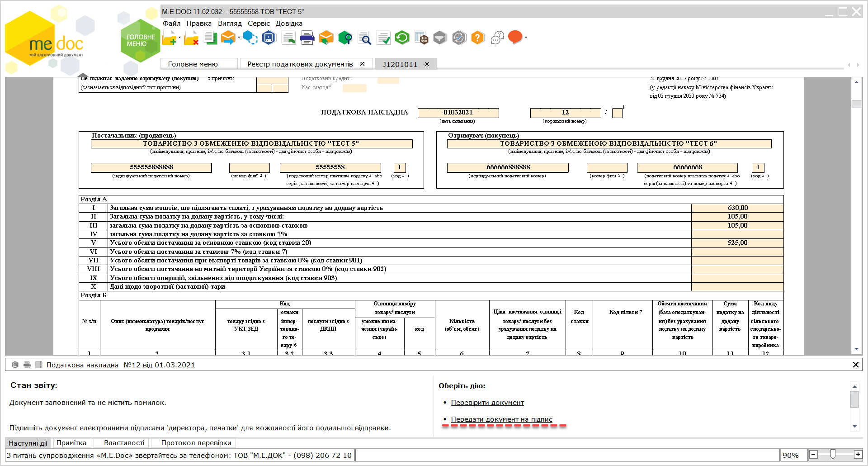Viewport: 868px width, 466px height.
Task: Click the Перевірити документ link
Action: [487, 403]
